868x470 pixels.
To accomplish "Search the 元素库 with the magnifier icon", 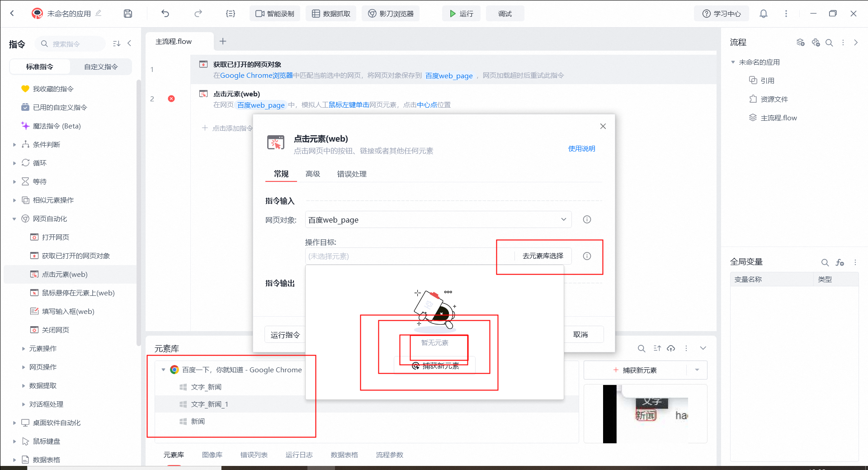I will click(x=642, y=348).
